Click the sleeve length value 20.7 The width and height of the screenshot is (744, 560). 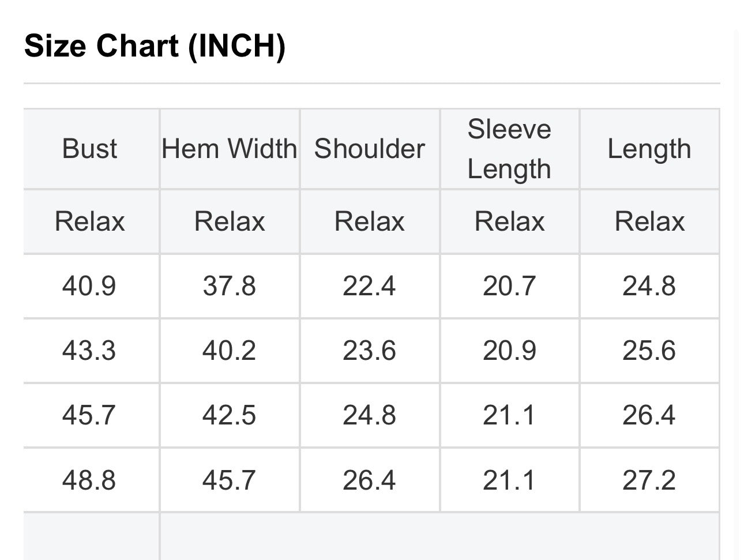509,286
